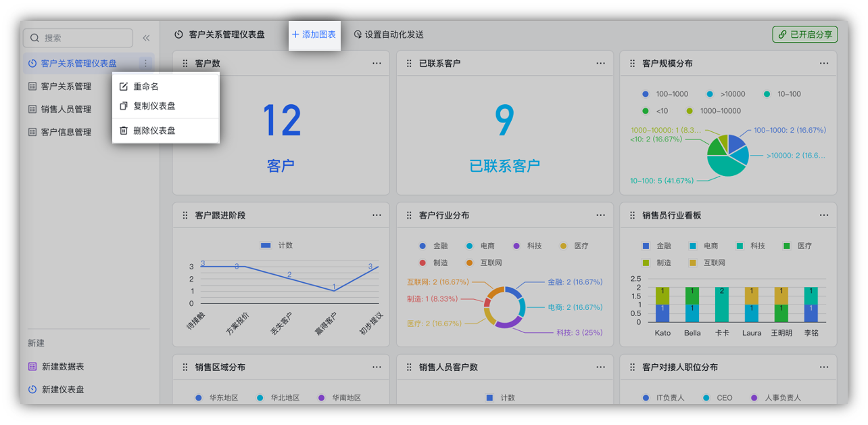
Task: Click 新建数据表 in the sidebar
Action: click(x=56, y=366)
